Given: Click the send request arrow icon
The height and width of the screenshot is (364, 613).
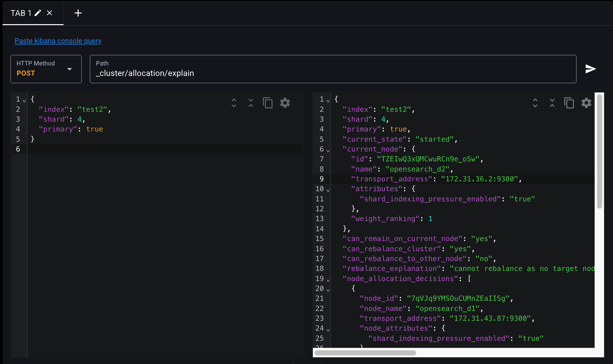Looking at the screenshot, I should 590,69.
